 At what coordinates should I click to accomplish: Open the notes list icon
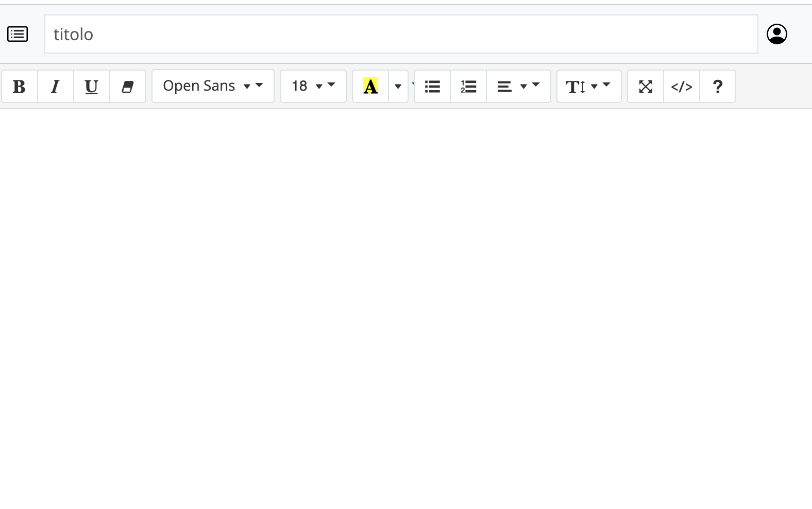click(18, 34)
